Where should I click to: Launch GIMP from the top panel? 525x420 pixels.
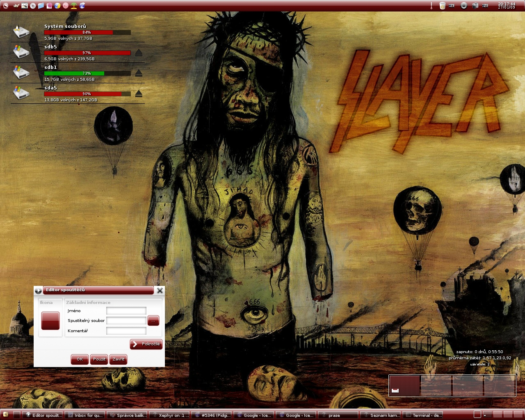click(x=16, y=6)
